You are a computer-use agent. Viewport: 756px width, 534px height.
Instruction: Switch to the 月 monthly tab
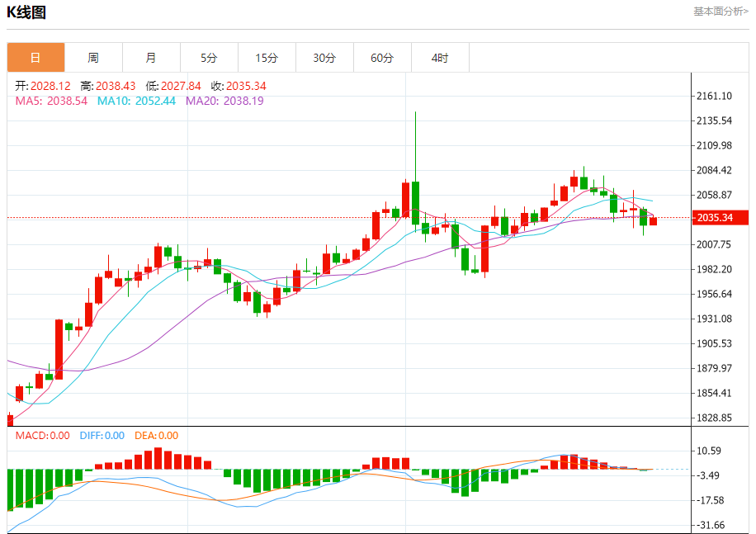click(151, 58)
